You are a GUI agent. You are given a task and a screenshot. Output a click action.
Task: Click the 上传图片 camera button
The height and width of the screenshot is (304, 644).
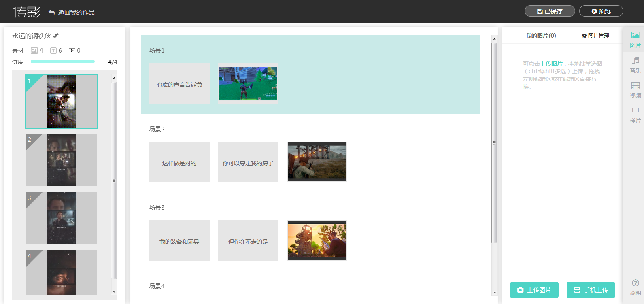pos(534,290)
